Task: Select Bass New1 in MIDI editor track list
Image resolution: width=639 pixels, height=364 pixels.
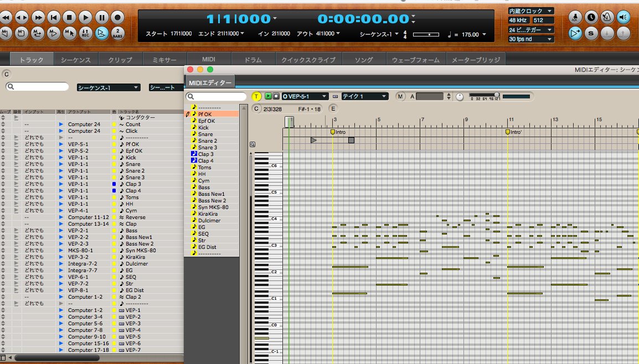Action: 211,194
